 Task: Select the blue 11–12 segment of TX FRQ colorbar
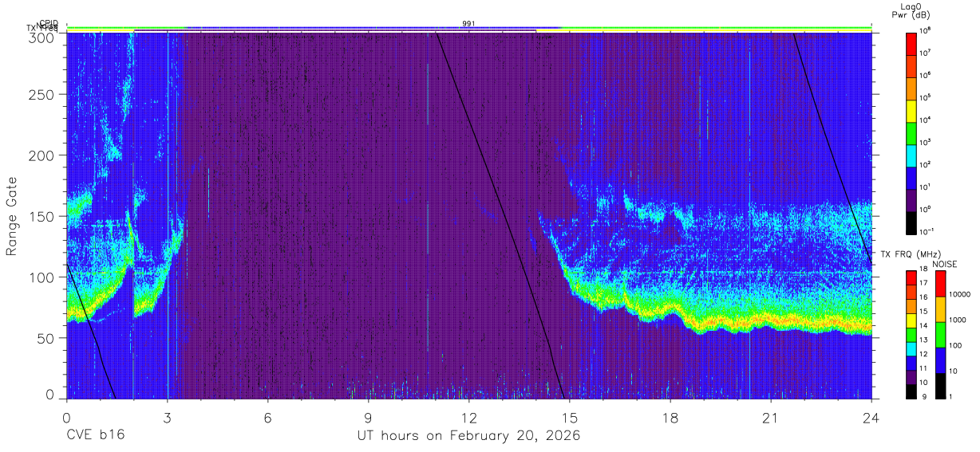pos(911,362)
